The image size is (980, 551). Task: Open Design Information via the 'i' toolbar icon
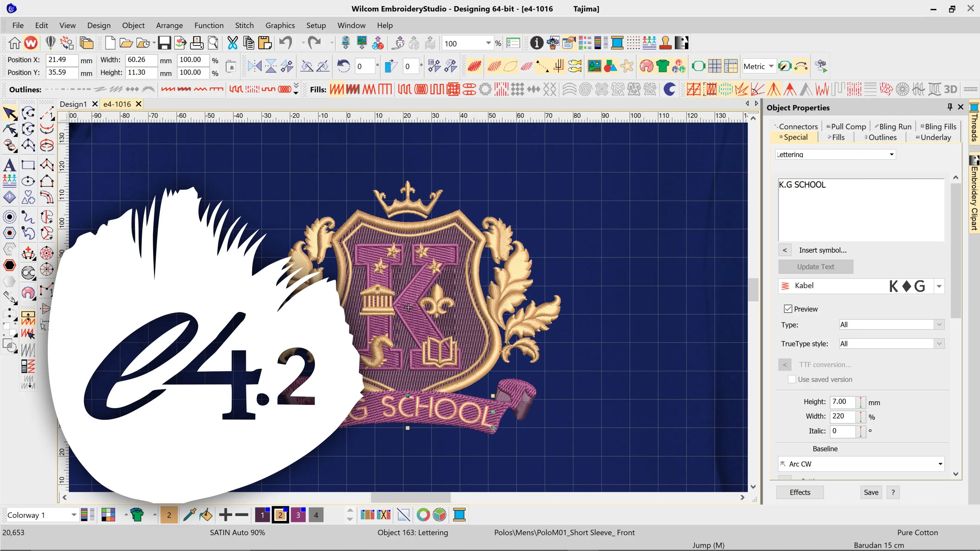536,43
